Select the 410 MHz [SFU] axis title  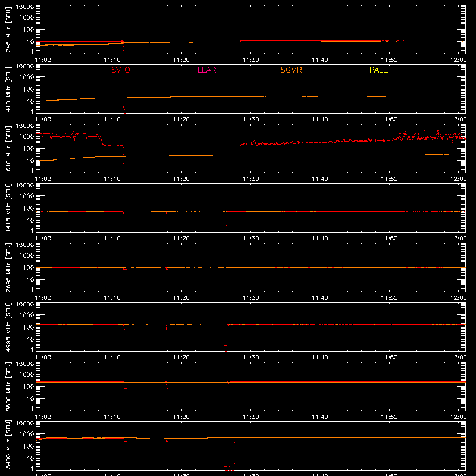click(x=8, y=89)
